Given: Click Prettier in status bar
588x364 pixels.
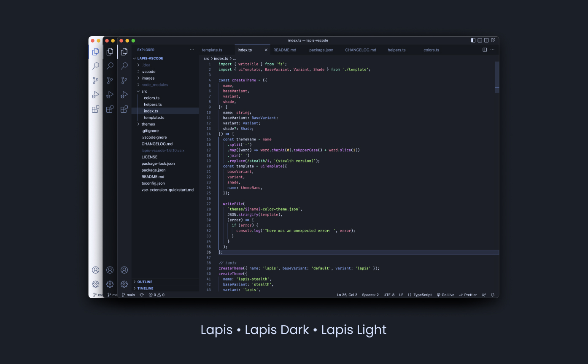Looking at the screenshot, I should (468, 295).
